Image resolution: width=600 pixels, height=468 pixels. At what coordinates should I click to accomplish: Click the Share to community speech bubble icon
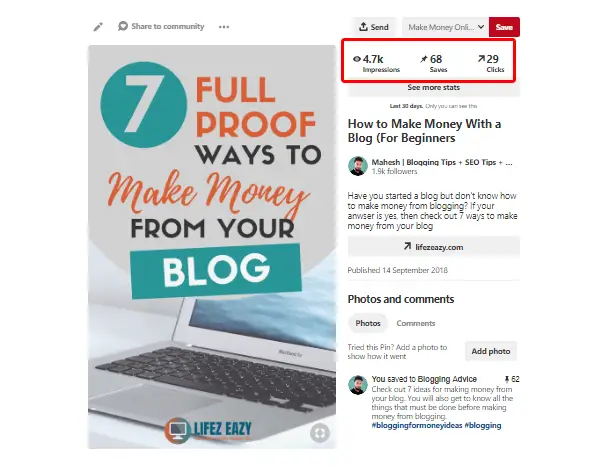(123, 26)
